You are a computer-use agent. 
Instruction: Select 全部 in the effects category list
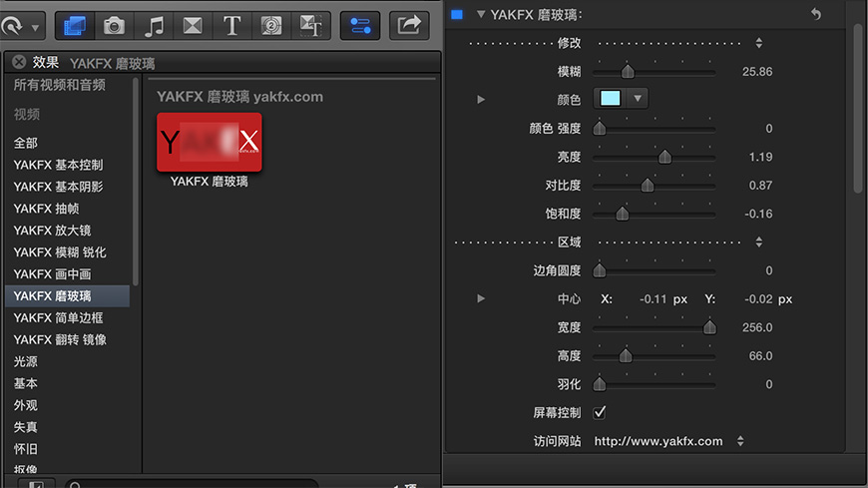pyautogui.click(x=26, y=143)
